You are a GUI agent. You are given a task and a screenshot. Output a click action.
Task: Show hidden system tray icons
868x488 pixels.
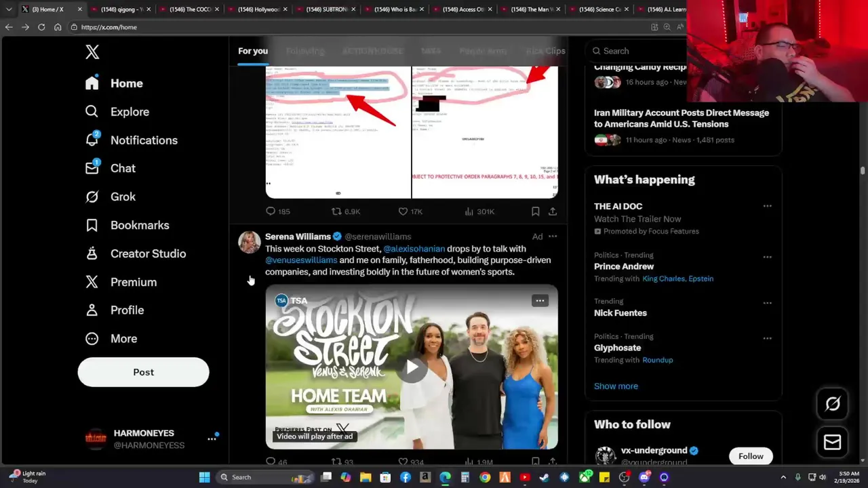point(783,477)
